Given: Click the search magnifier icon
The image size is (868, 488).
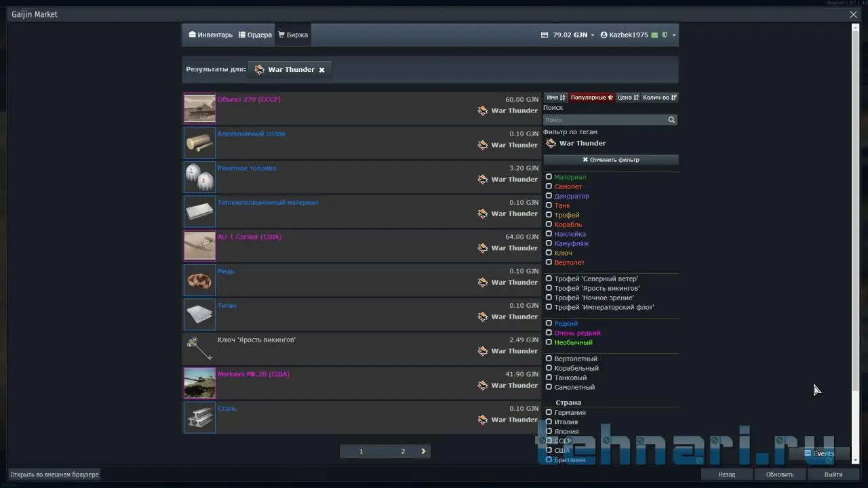Looking at the screenshot, I should [x=671, y=120].
